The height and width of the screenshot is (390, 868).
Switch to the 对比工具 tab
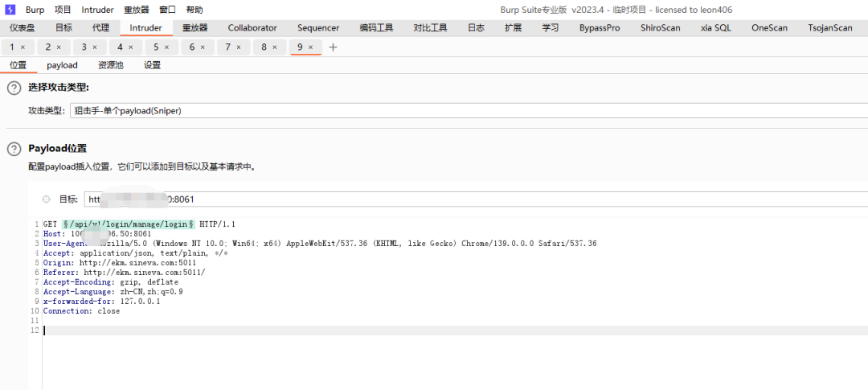[x=430, y=27]
